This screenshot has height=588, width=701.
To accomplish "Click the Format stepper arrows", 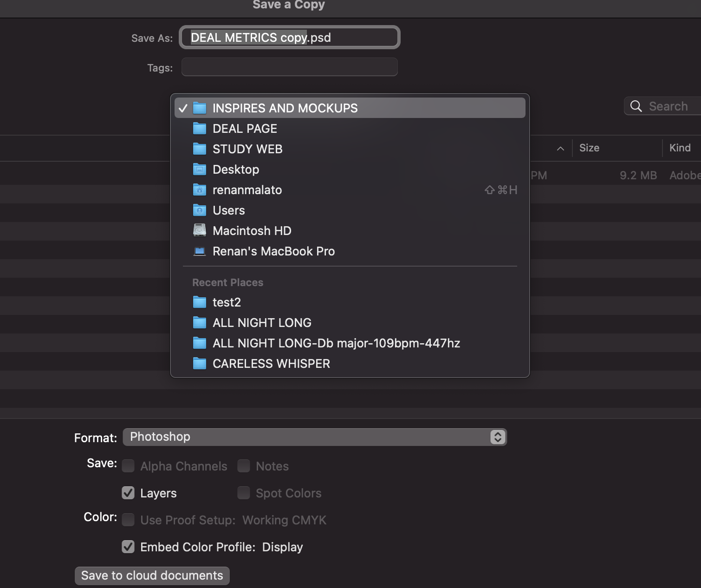I will [x=497, y=437].
